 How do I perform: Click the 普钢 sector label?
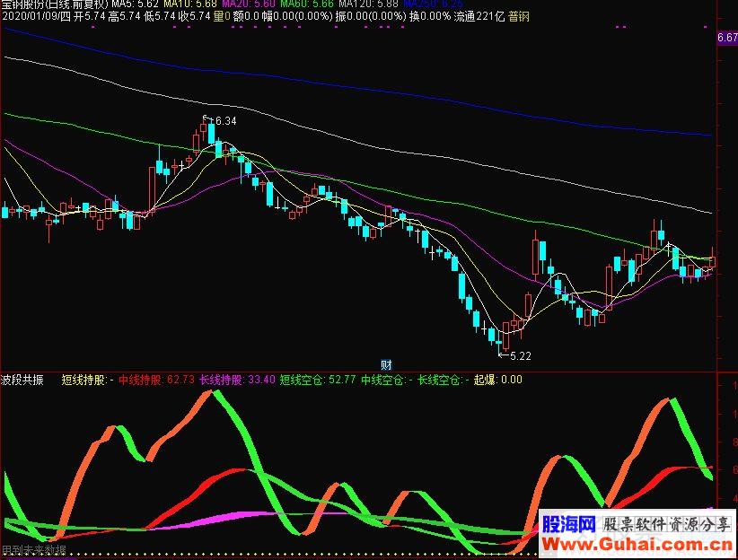point(519,16)
